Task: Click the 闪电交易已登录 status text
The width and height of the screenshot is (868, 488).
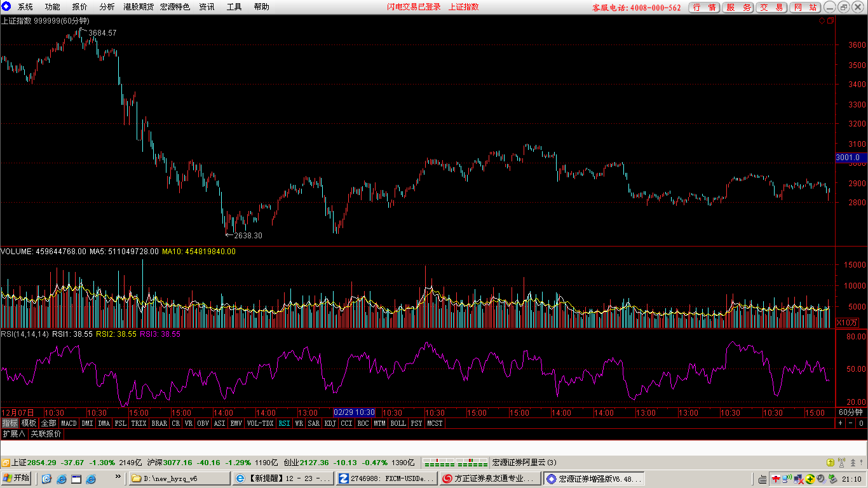Action: (414, 7)
